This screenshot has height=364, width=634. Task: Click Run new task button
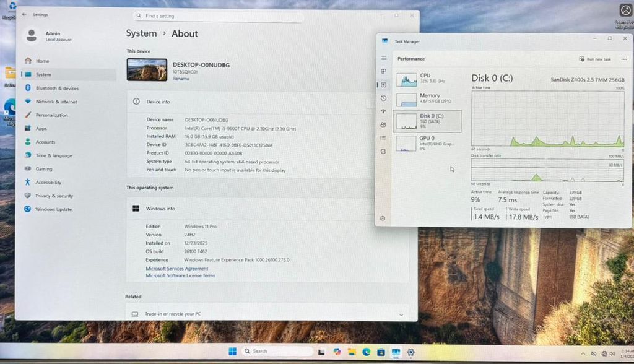(x=595, y=59)
